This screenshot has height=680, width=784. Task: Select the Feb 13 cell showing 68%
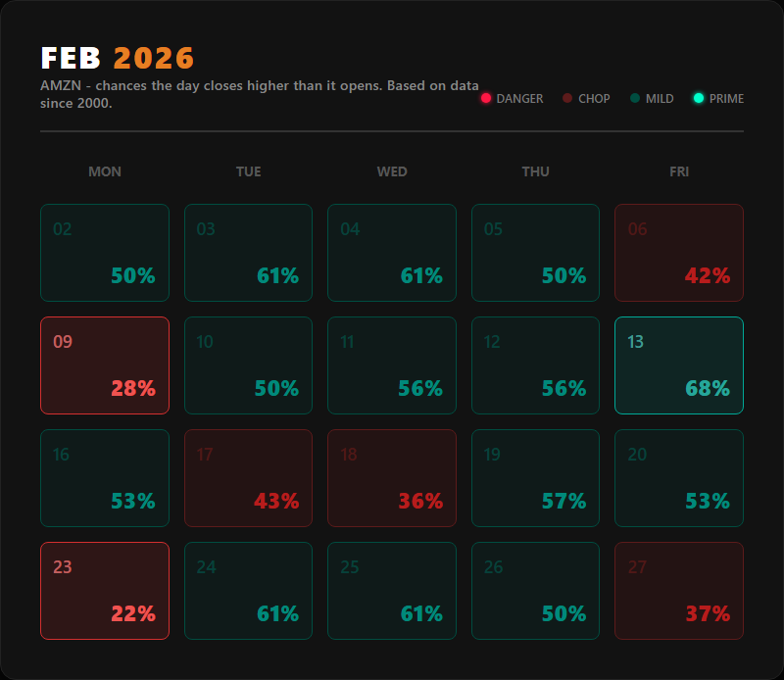[679, 365]
